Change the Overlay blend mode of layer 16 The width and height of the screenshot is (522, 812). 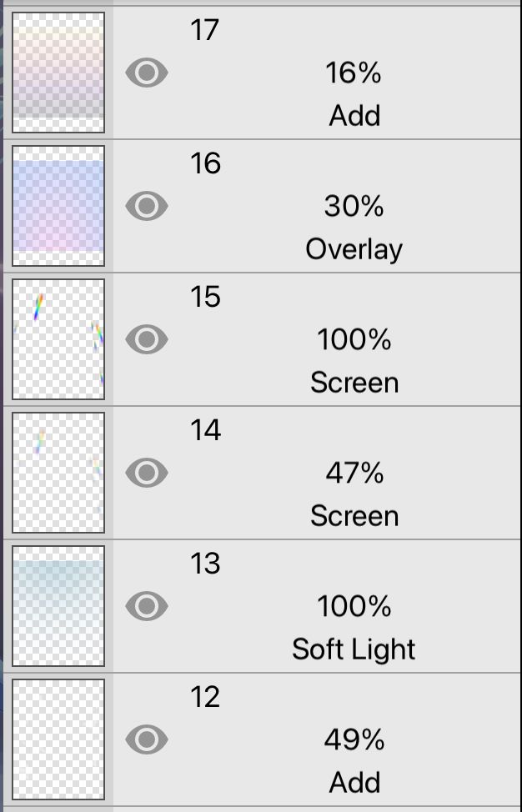(x=354, y=249)
